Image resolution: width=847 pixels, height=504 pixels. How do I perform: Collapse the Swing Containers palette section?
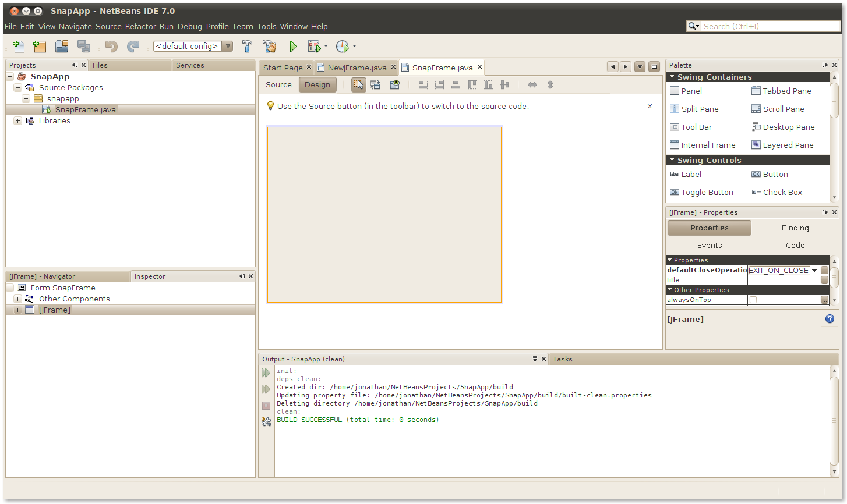(x=672, y=77)
